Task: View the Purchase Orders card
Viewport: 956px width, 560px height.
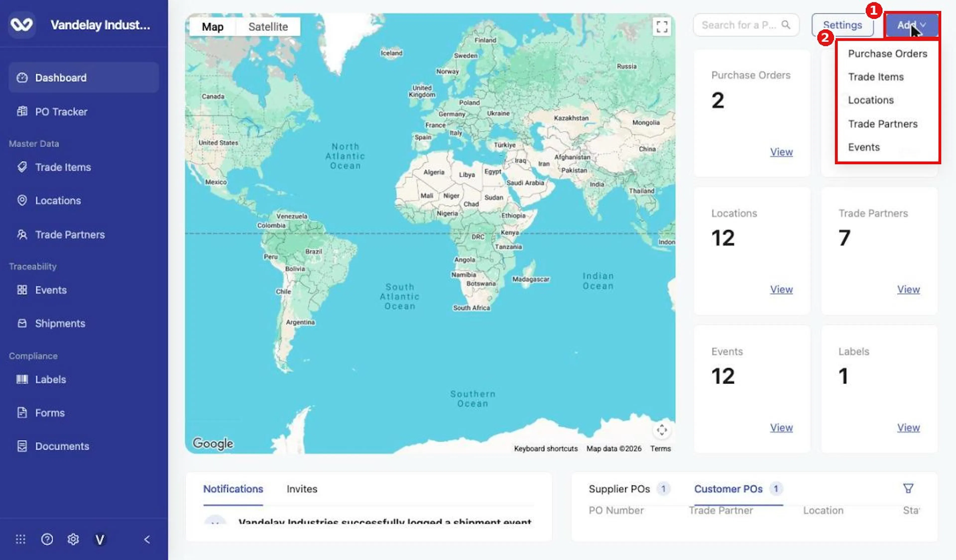Action: [x=781, y=152]
